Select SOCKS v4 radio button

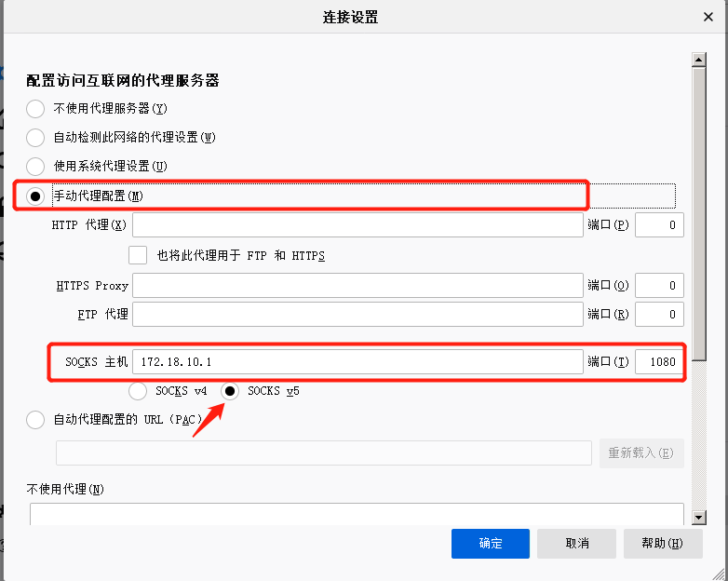pyautogui.click(x=138, y=391)
